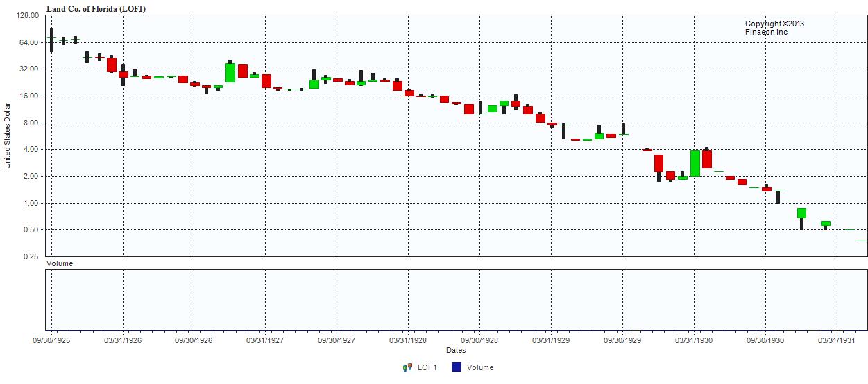The width and height of the screenshot is (868, 384).
Task: Click the Volume legend label
Action: point(480,367)
